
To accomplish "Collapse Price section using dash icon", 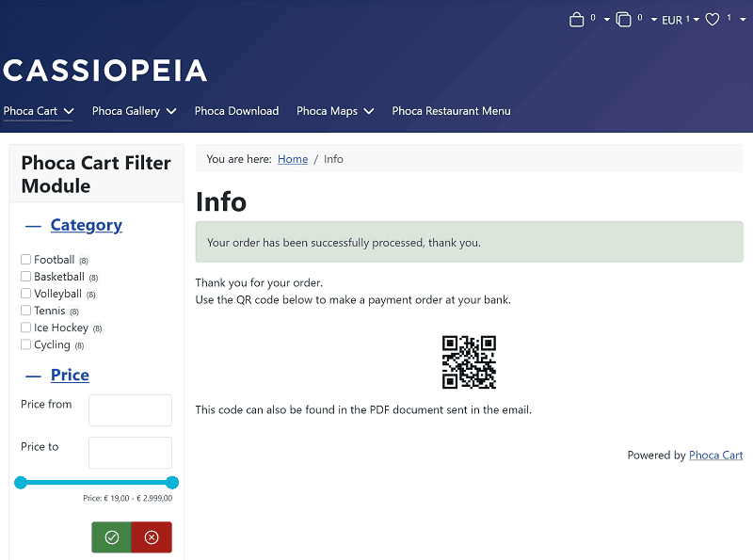I will click(33, 376).
